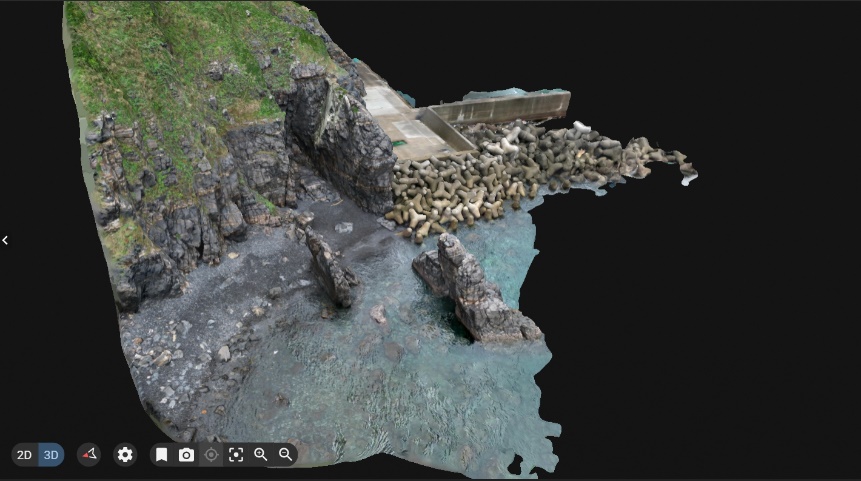Screen dimensions: 861x481
Task: Click the crosshair target location icon
Action: pyautogui.click(x=211, y=455)
